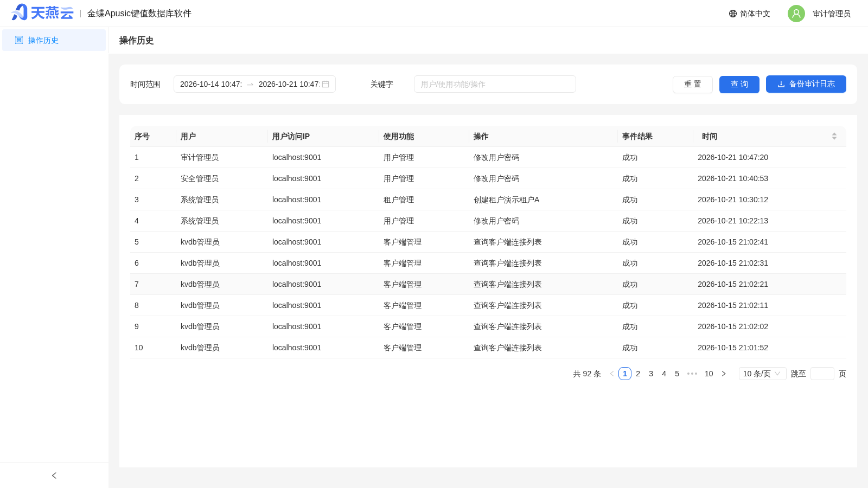Image resolution: width=868 pixels, height=488 pixels.
Task: Open the 10 条/页 page size dropdown
Action: click(x=762, y=374)
